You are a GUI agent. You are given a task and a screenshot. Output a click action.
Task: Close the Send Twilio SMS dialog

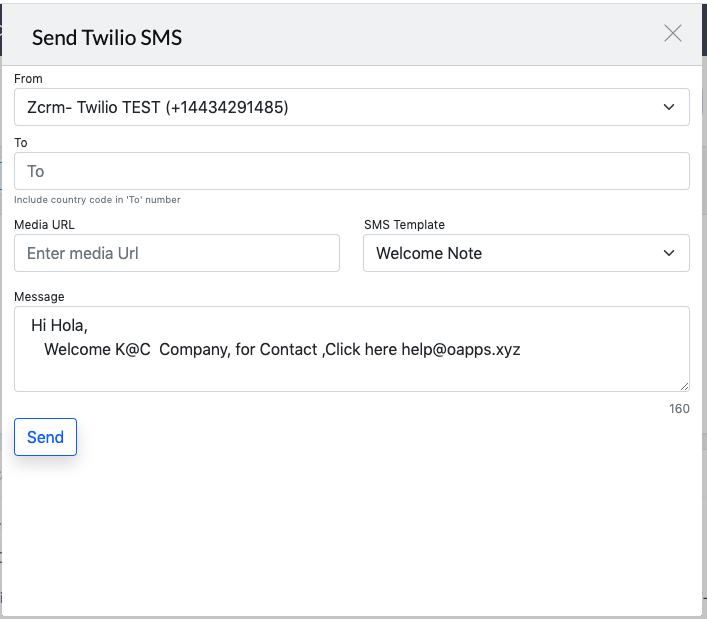coord(672,33)
